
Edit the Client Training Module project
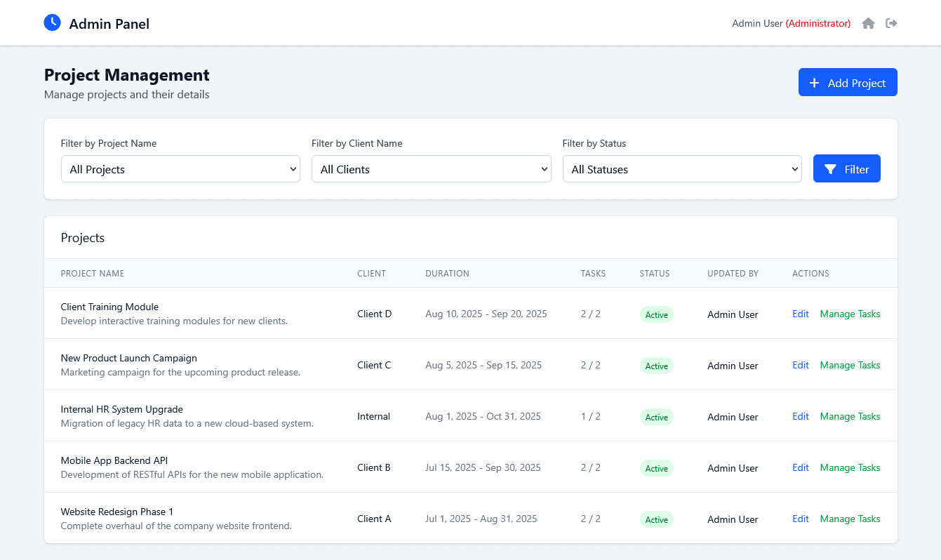click(800, 314)
